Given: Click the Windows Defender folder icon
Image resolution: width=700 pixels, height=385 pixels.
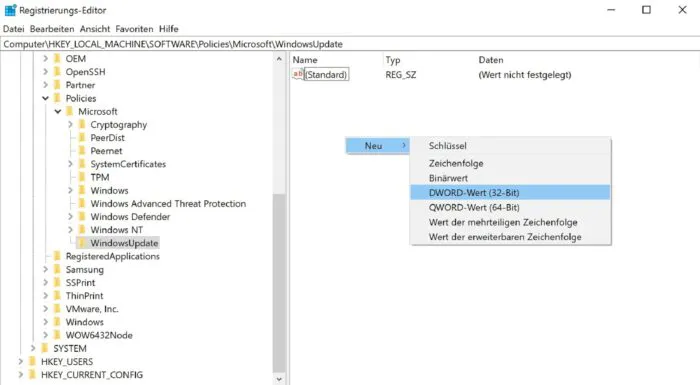Looking at the screenshot, I should pos(82,217).
